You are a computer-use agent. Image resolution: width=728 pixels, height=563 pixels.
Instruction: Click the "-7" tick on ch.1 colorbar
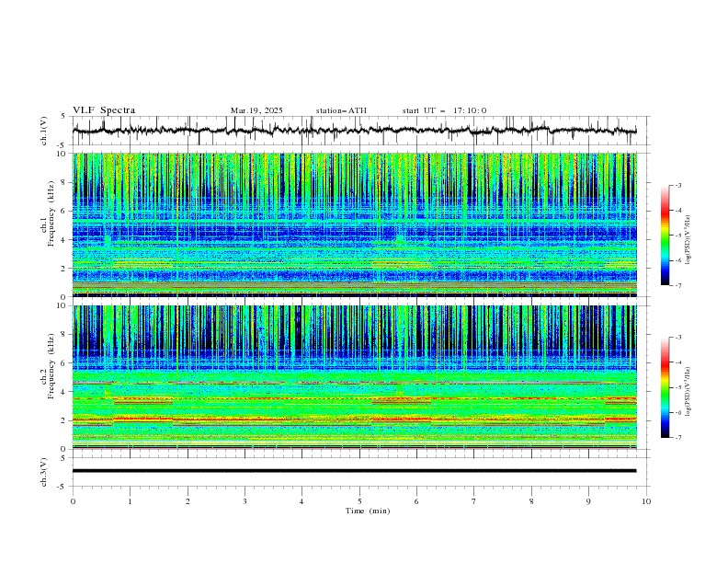pos(678,285)
